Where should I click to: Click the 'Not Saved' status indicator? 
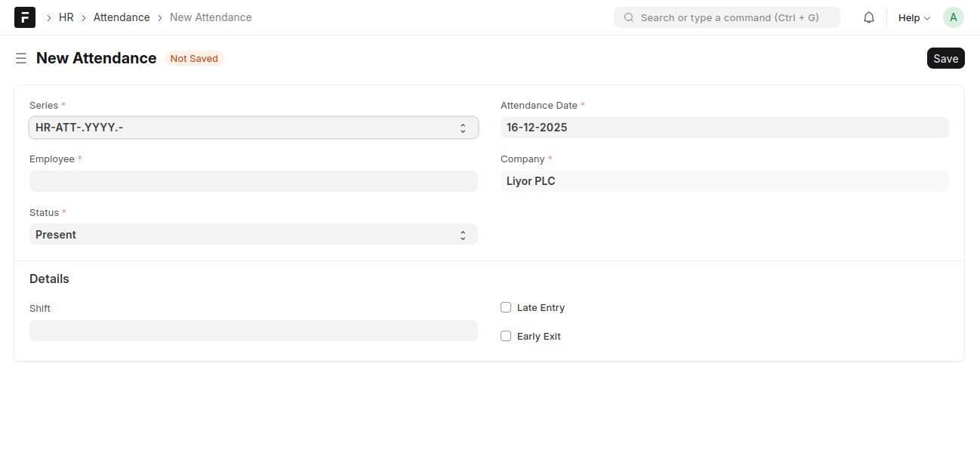[x=194, y=58]
